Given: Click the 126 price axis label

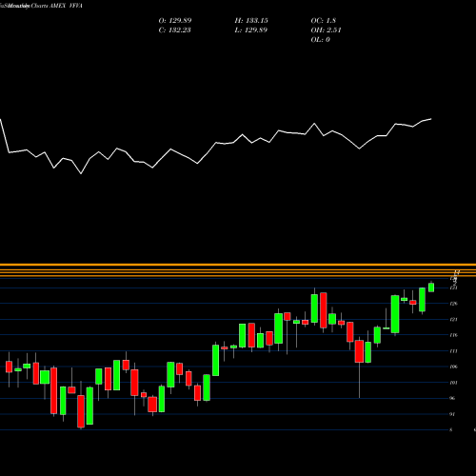Looking at the screenshot, I should [454, 304].
